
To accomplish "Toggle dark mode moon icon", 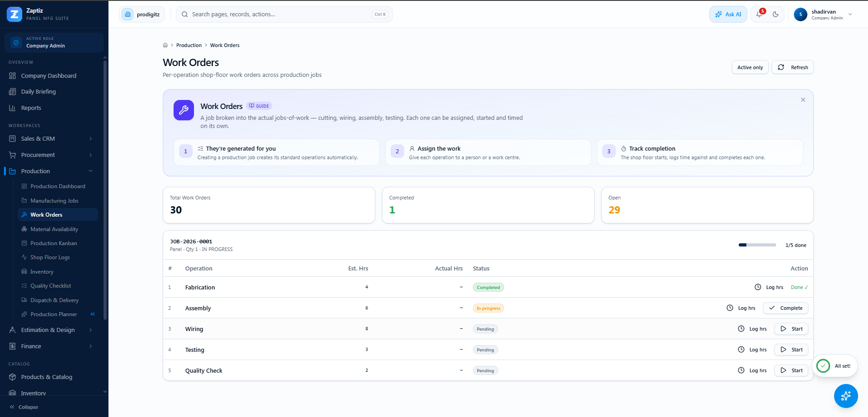I will click(776, 14).
